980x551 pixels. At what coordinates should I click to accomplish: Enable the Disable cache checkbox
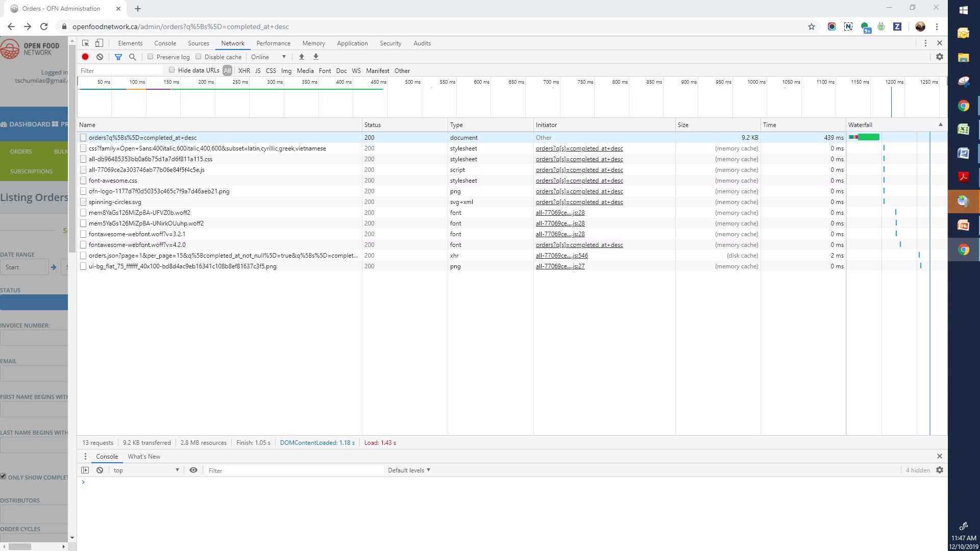[199, 57]
